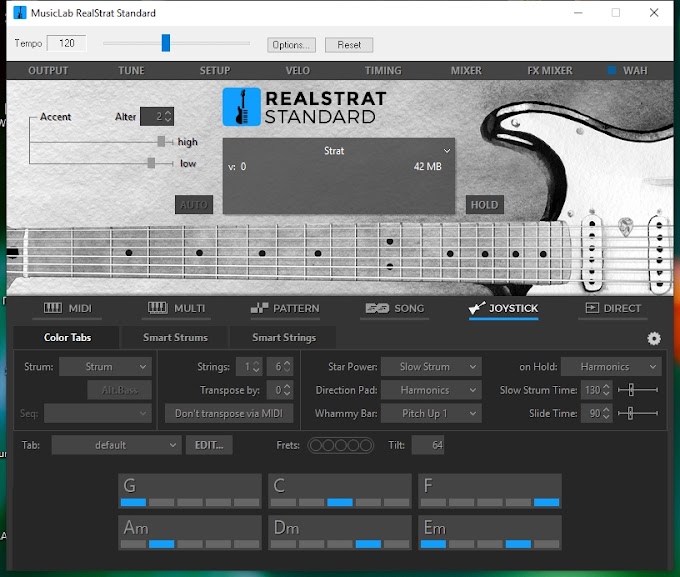The image size is (680, 577).
Task: Click the SONG mode icon
Action: (x=377, y=308)
